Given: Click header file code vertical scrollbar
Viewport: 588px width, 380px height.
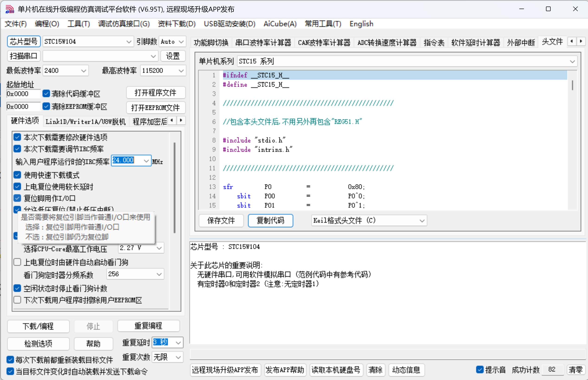Looking at the screenshot, I should (x=572, y=85).
